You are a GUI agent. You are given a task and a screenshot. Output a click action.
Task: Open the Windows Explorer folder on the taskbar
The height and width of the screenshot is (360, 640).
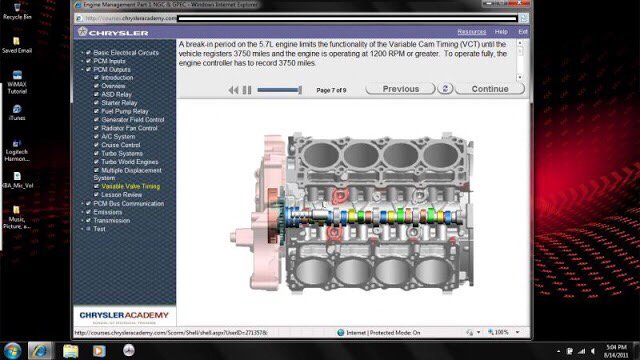pyautogui.click(x=71, y=351)
